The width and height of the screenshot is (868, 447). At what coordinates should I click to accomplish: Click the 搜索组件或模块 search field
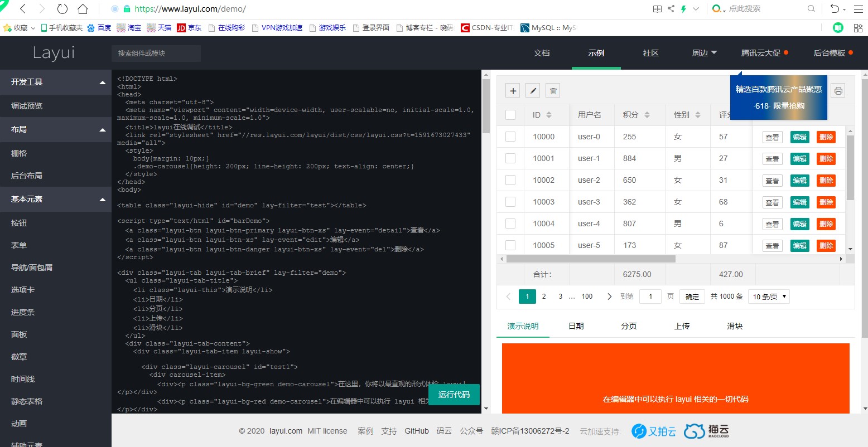pyautogui.click(x=156, y=54)
